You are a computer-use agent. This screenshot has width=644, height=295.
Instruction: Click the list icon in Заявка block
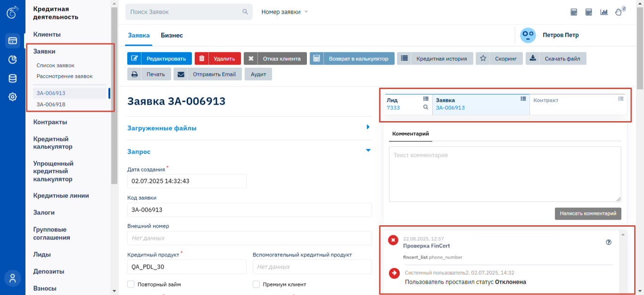(523, 98)
